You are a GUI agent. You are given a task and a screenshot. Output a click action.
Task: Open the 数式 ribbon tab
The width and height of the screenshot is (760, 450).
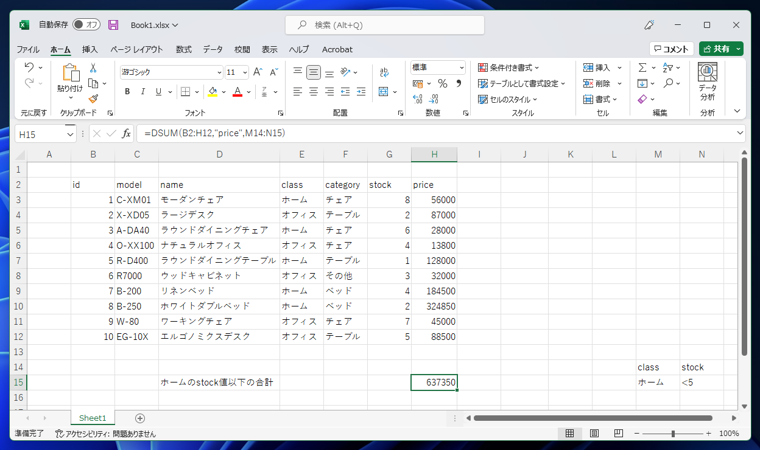tap(184, 49)
